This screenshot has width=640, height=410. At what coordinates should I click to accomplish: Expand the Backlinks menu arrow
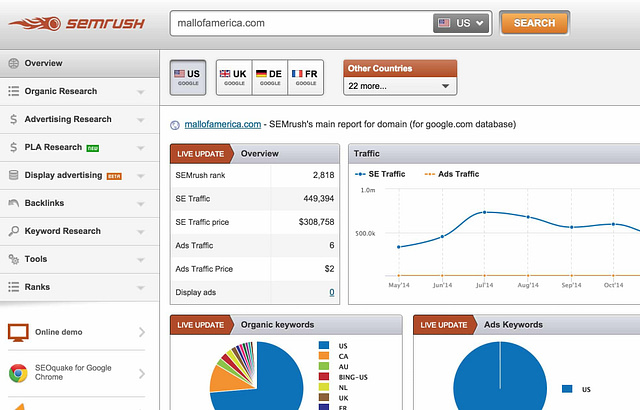click(141, 204)
